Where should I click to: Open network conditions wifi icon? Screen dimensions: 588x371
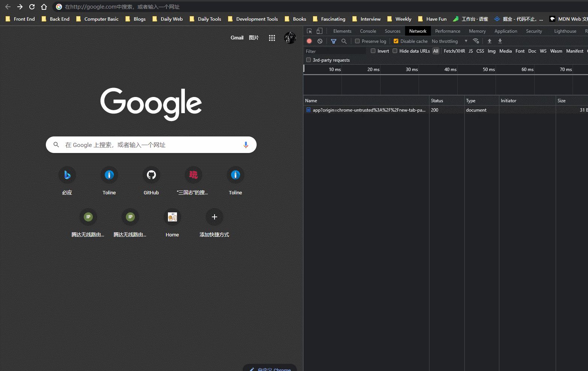(x=476, y=41)
